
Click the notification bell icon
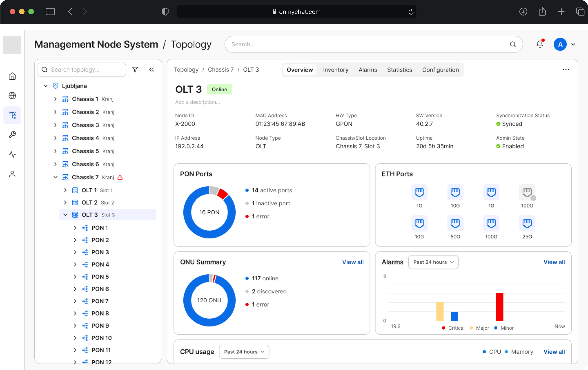click(540, 44)
